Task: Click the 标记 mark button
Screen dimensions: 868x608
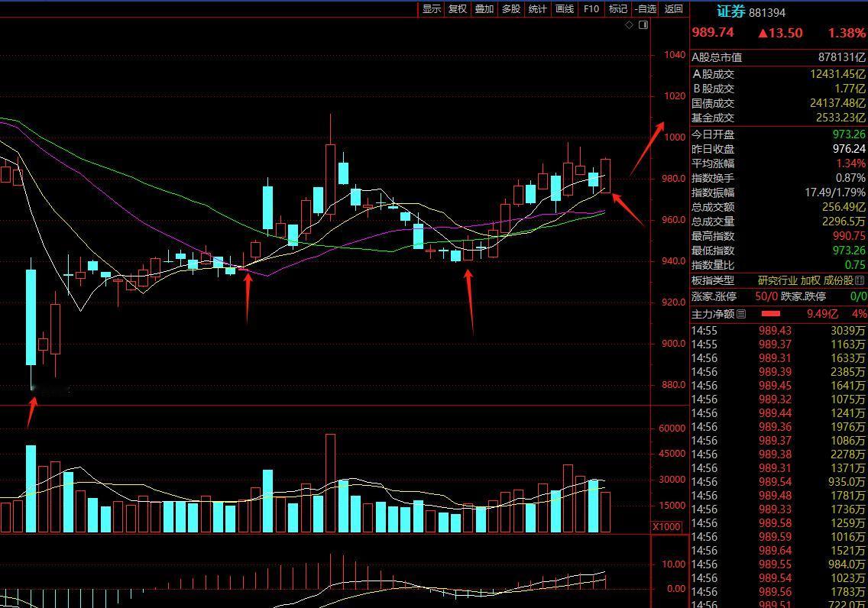Action: click(618, 9)
